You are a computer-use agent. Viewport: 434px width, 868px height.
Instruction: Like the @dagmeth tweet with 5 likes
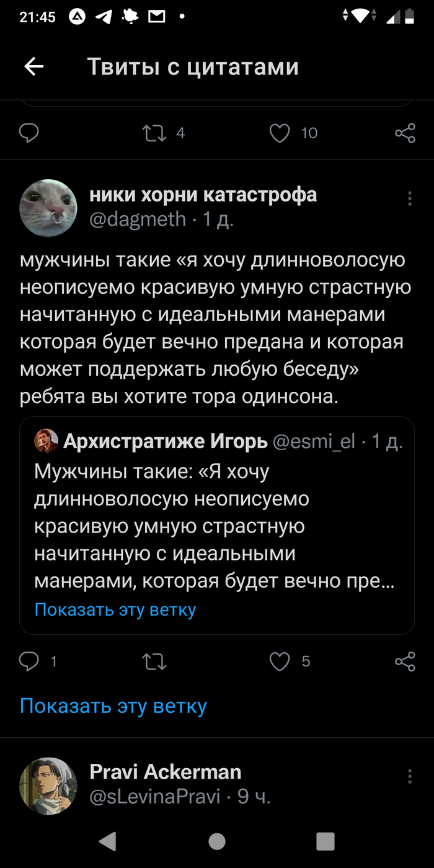280,662
